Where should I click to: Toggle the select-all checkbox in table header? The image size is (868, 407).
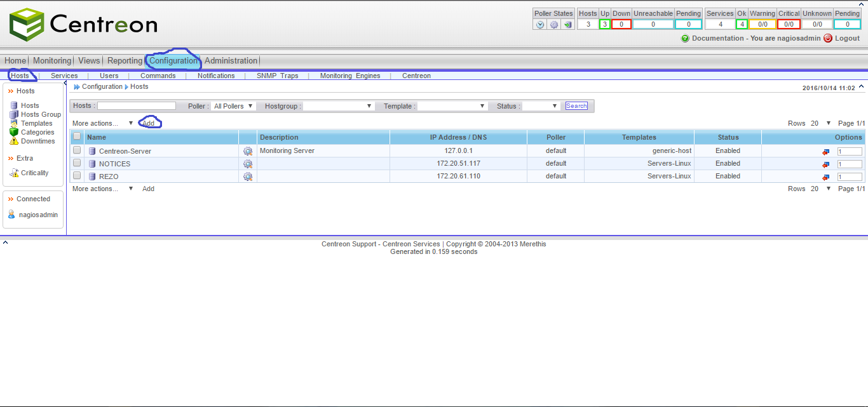coord(77,137)
